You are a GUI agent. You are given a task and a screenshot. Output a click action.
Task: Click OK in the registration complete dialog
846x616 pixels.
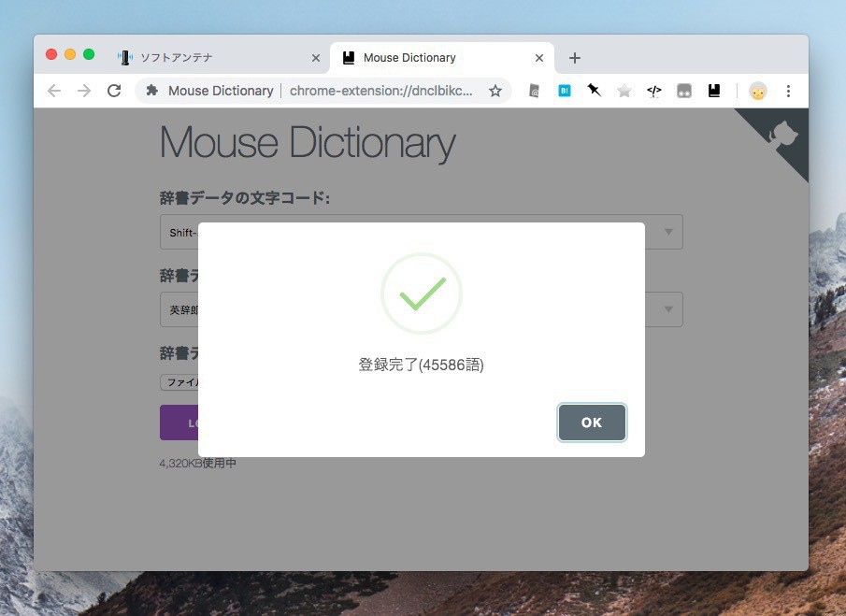[x=592, y=423]
